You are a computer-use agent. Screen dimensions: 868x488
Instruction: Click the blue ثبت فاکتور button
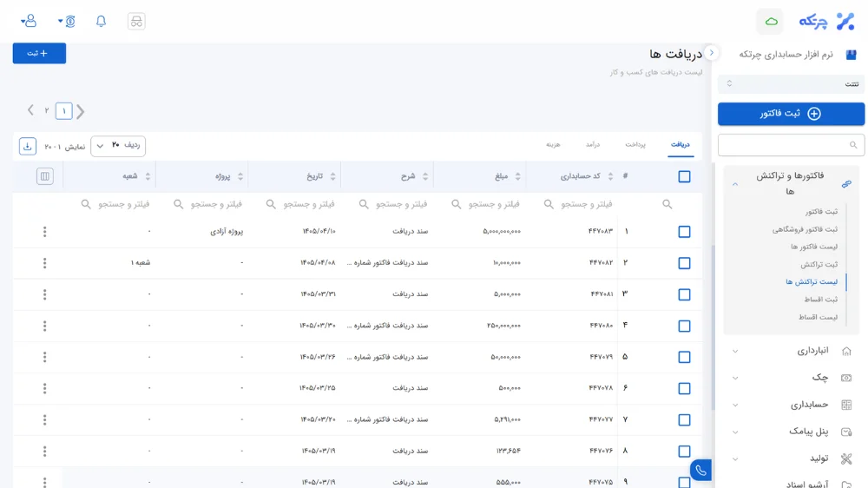791,114
